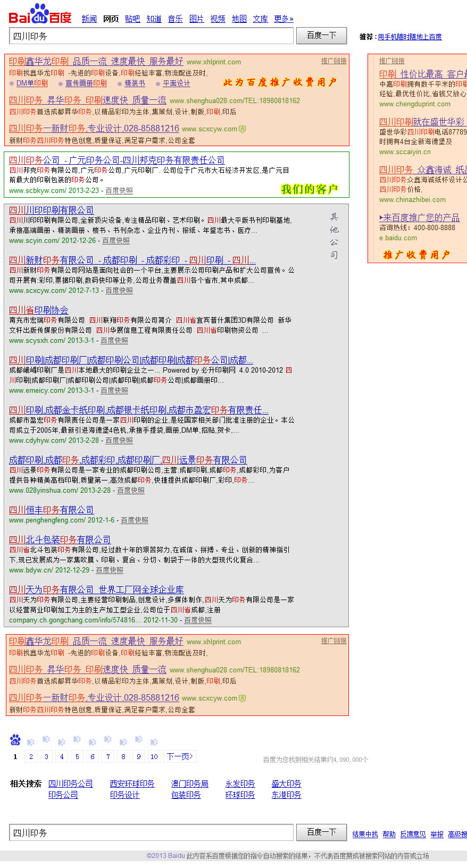
Task: Go to results page 2
Action: 31,756
